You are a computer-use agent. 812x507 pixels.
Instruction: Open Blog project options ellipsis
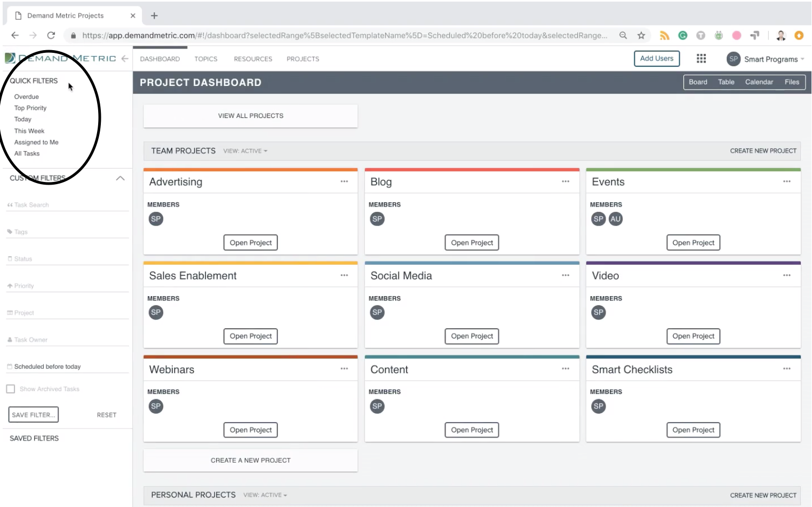[x=566, y=181]
